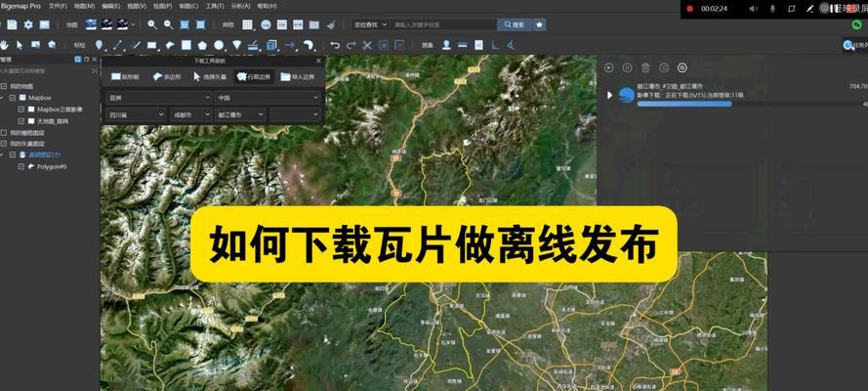The height and width of the screenshot is (391, 868).
Task: Select the 行政边界 download option
Action: (254, 77)
